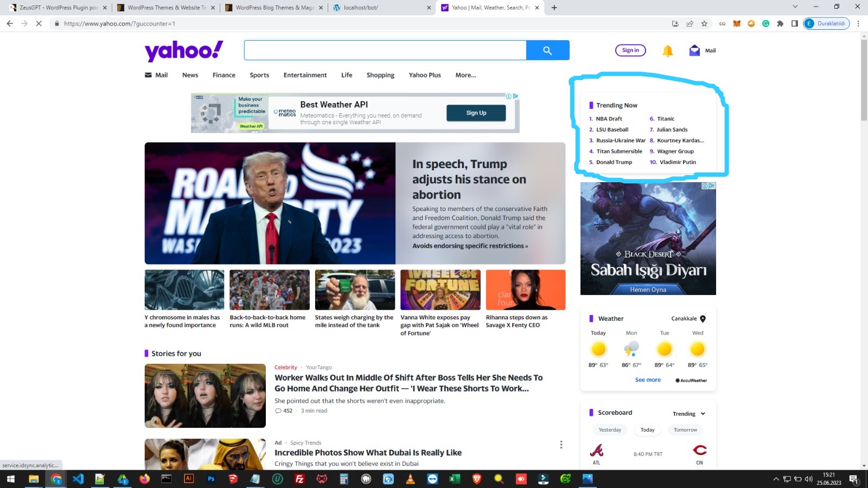Focus the Yahoo search input field
Screen dimensions: 868x488
point(385,50)
